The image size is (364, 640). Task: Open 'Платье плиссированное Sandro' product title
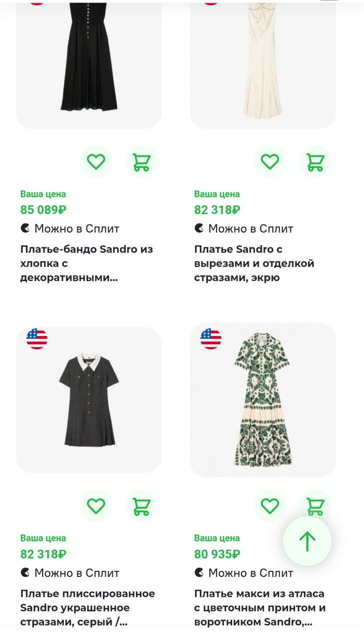click(x=87, y=608)
